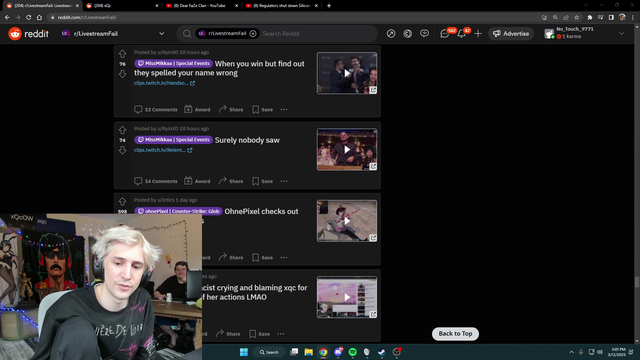Save the 'crying and blaming xqc' post
This screenshot has width=640, height=360.
tap(260, 334)
